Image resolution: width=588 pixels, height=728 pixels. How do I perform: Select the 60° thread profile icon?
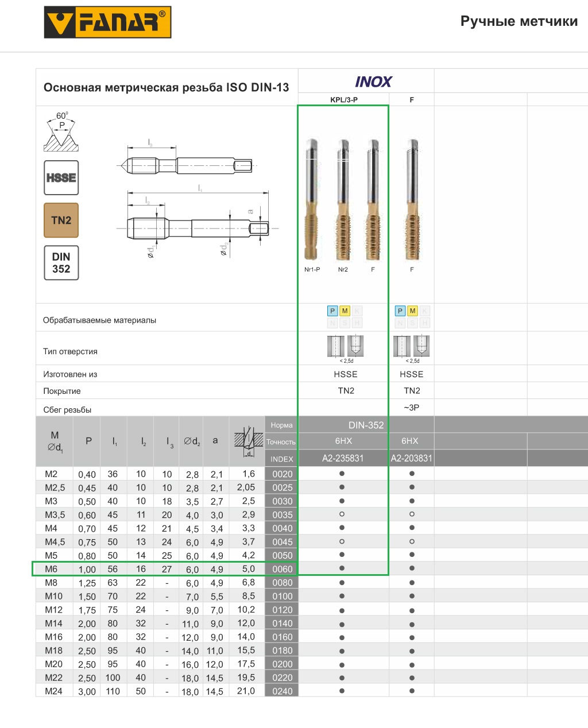(x=61, y=131)
